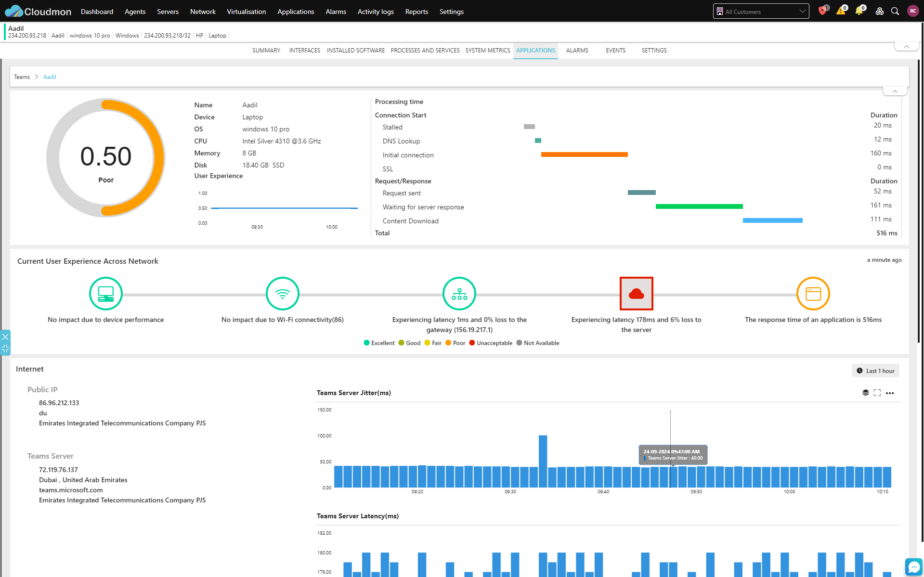Open the red shield security alerts icon
This screenshot has height=577, width=924.
click(x=823, y=11)
